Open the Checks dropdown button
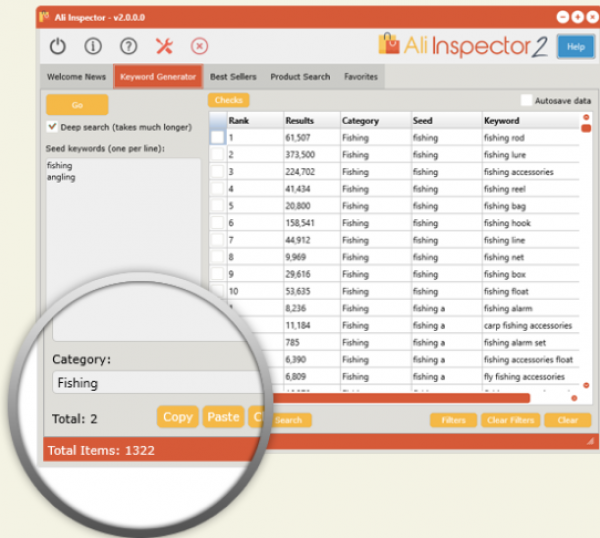This screenshot has height=538, width=600. (229, 100)
